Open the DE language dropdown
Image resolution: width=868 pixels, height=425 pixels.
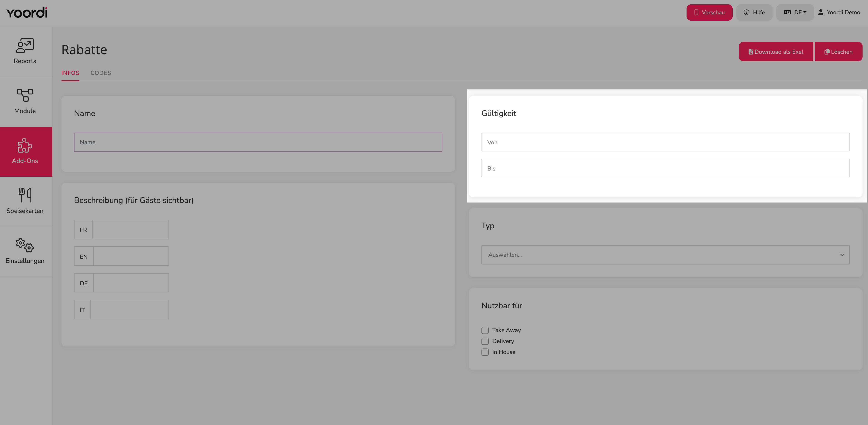(795, 12)
